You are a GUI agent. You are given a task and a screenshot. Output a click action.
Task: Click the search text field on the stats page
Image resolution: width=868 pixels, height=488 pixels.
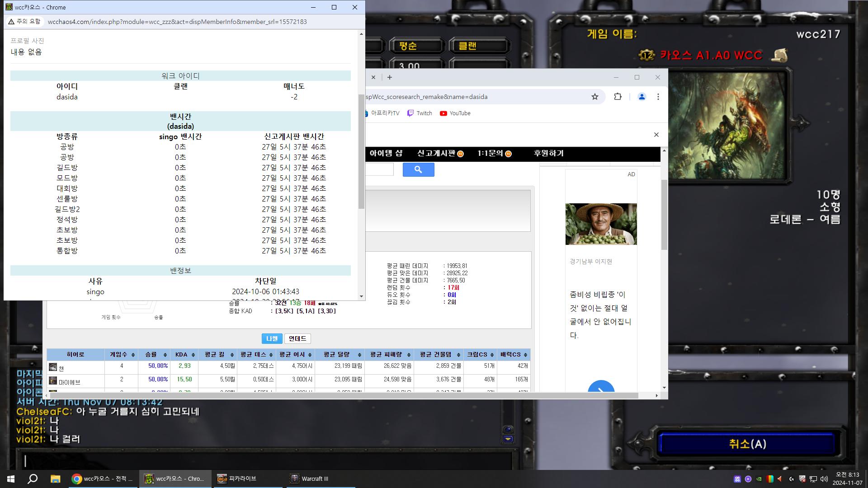point(380,169)
